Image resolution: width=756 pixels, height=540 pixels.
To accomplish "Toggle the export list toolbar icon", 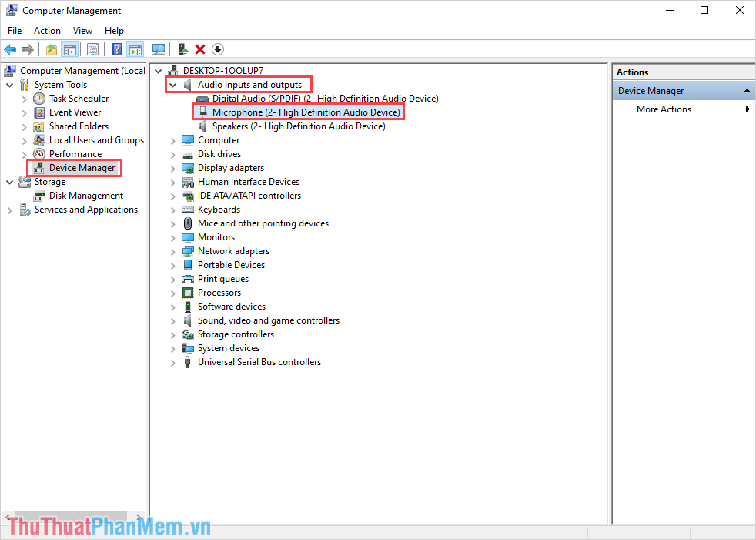I will click(51, 49).
